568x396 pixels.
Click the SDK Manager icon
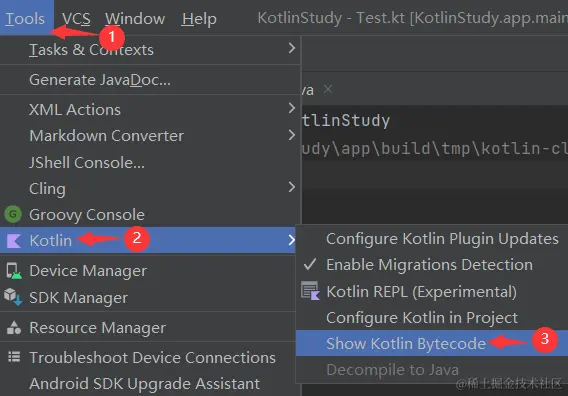click(x=13, y=297)
